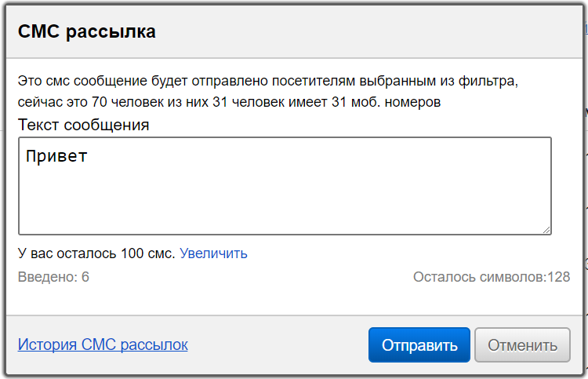The image size is (588, 379).
Task: Click the СМС рассылка dialog title
Action: tap(87, 31)
